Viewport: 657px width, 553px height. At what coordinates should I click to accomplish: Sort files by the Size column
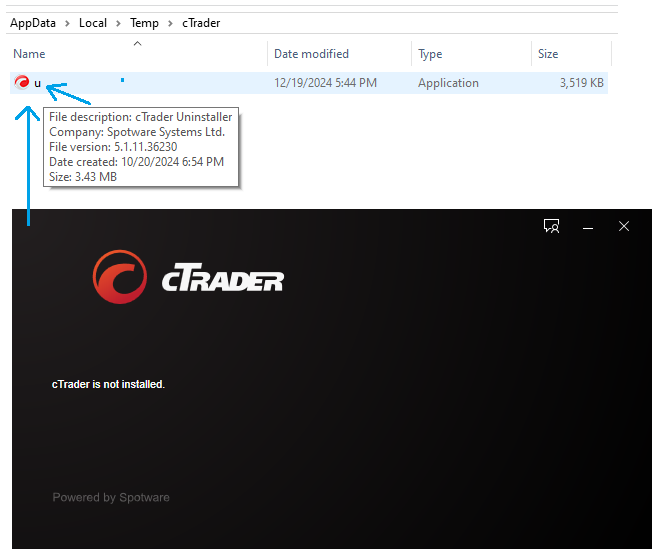coord(548,54)
